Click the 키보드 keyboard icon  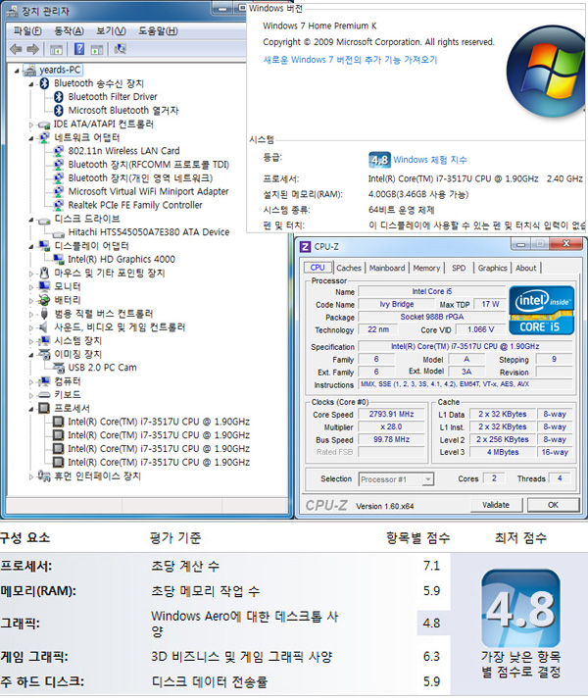click(x=44, y=395)
